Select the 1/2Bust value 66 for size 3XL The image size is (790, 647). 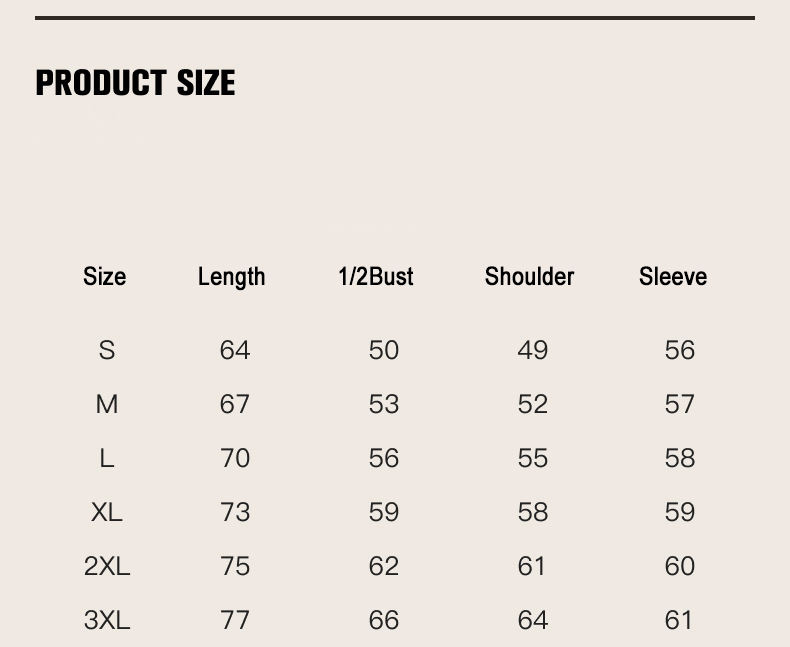(384, 620)
